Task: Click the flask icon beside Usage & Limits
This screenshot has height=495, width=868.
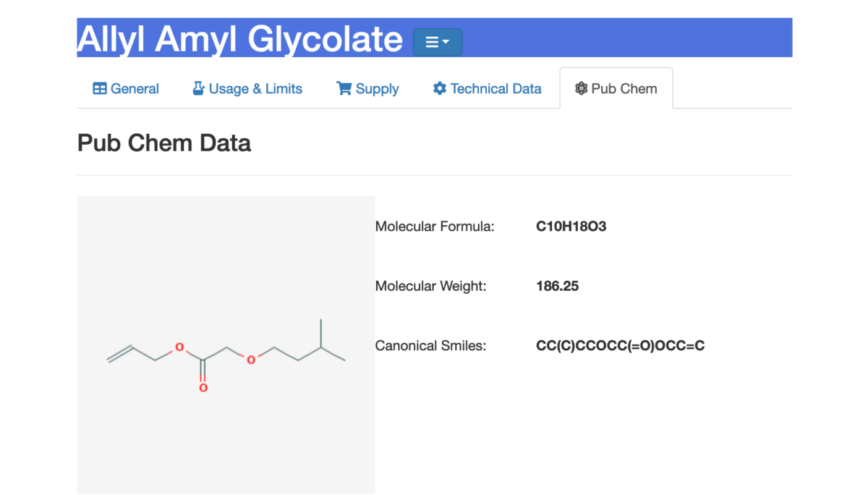Action: point(198,88)
